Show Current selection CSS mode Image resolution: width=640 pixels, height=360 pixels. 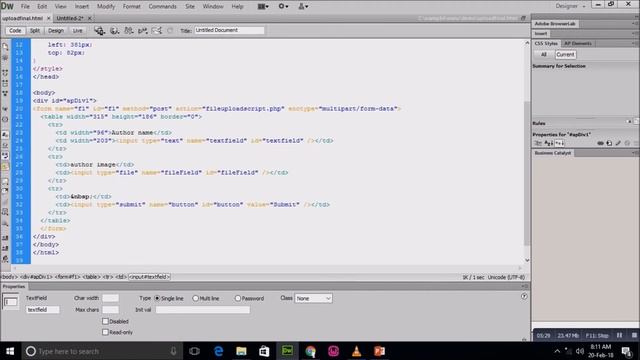565,54
